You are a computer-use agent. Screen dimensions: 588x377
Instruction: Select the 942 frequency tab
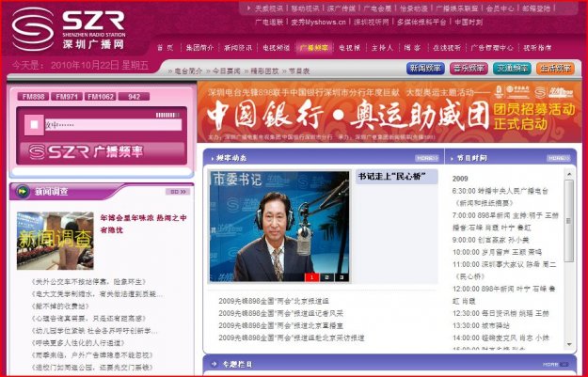[x=134, y=97]
